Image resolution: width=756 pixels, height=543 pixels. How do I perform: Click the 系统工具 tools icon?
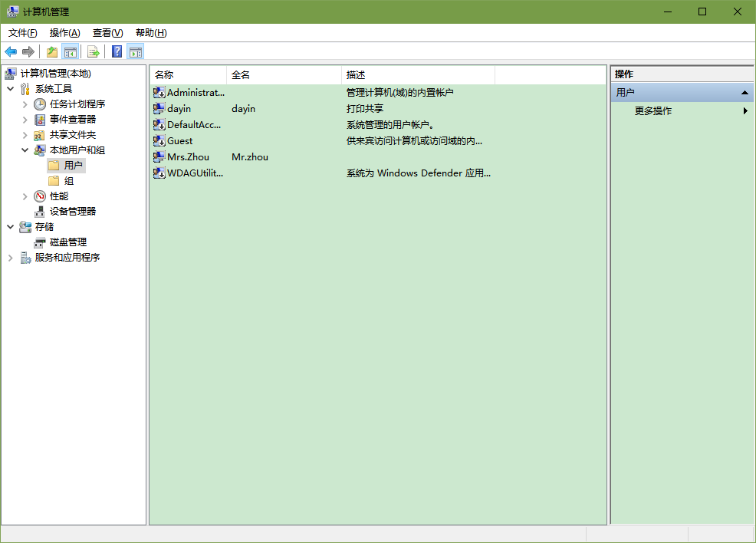click(25, 89)
